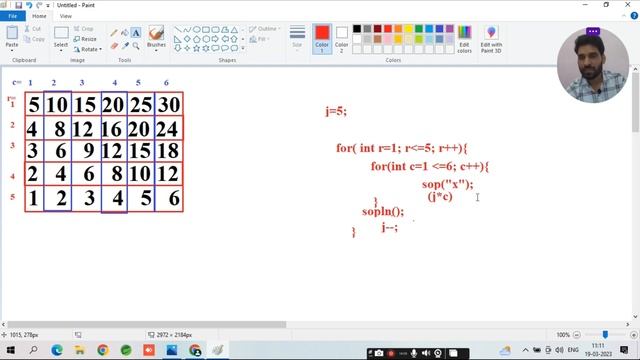Open taskbar Search

tap(33, 350)
